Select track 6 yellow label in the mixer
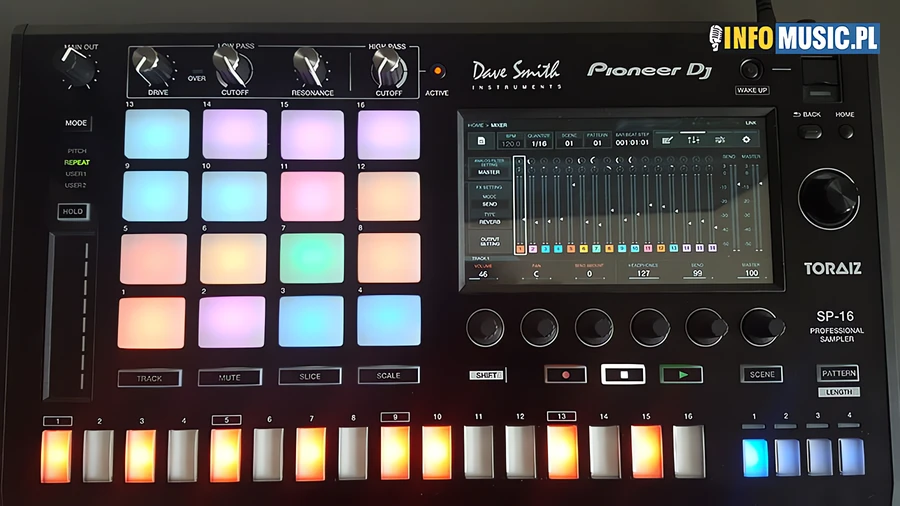 point(584,249)
